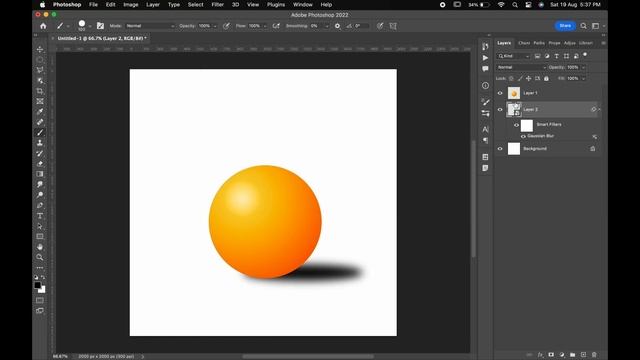Open the brush settings panel toggle

(x=100, y=26)
